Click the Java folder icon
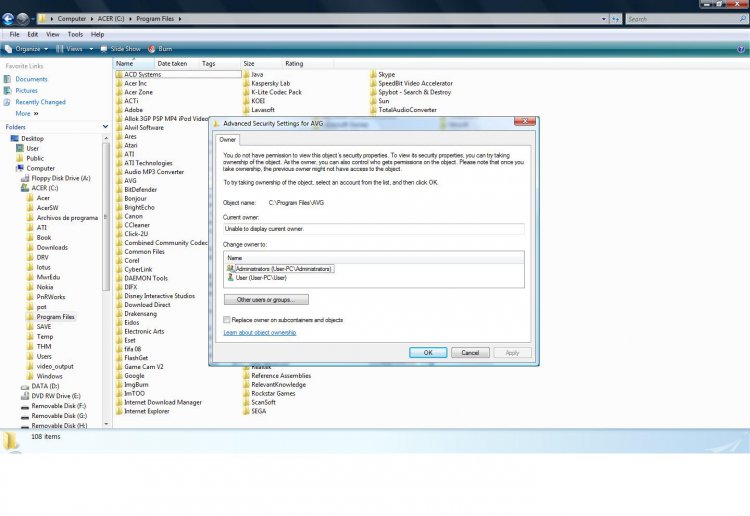Viewport: 750px width, 516px height. pos(246,75)
